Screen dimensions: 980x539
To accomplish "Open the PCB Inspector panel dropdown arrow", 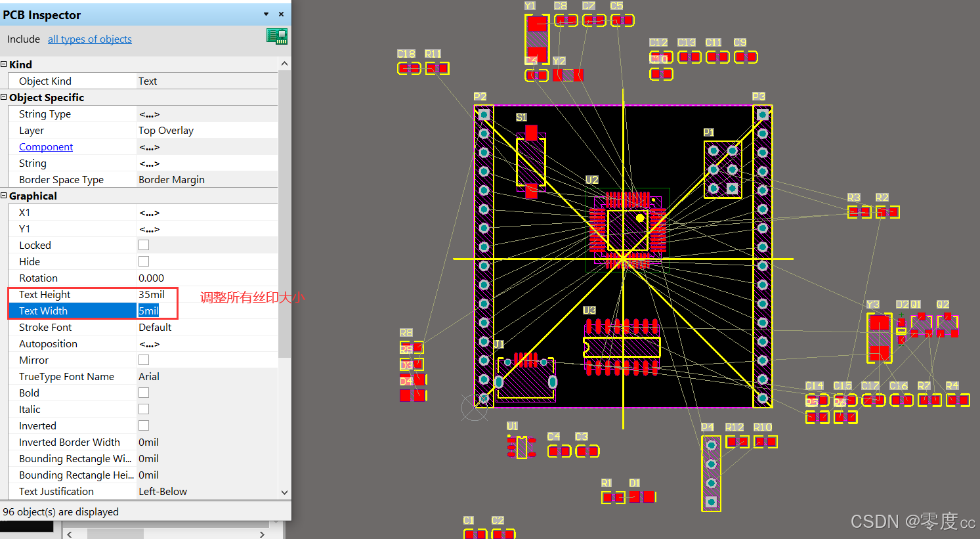I will (x=266, y=14).
